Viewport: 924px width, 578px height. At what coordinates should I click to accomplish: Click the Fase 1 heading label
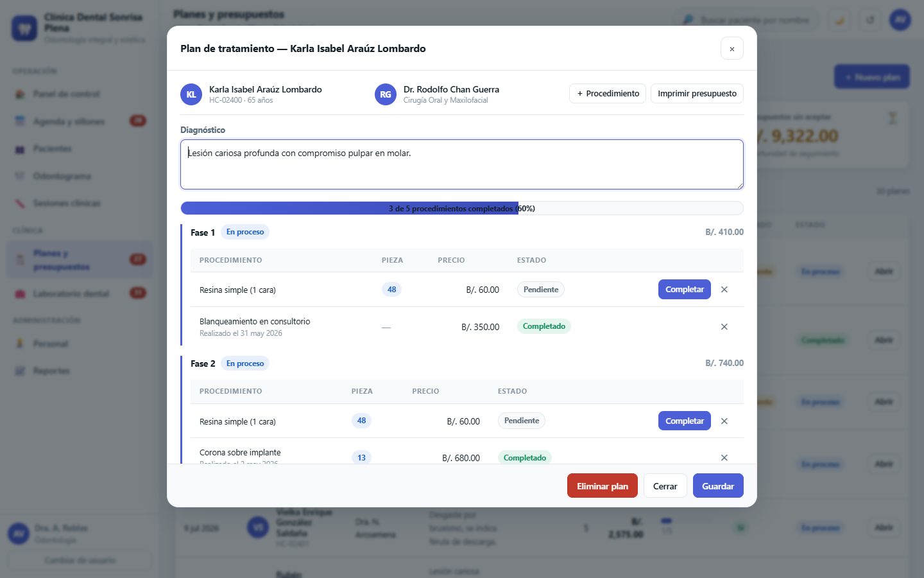[x=203, y=232]
